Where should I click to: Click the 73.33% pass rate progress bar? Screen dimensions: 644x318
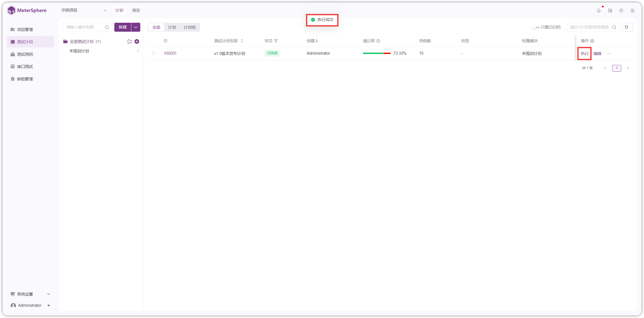376,53
